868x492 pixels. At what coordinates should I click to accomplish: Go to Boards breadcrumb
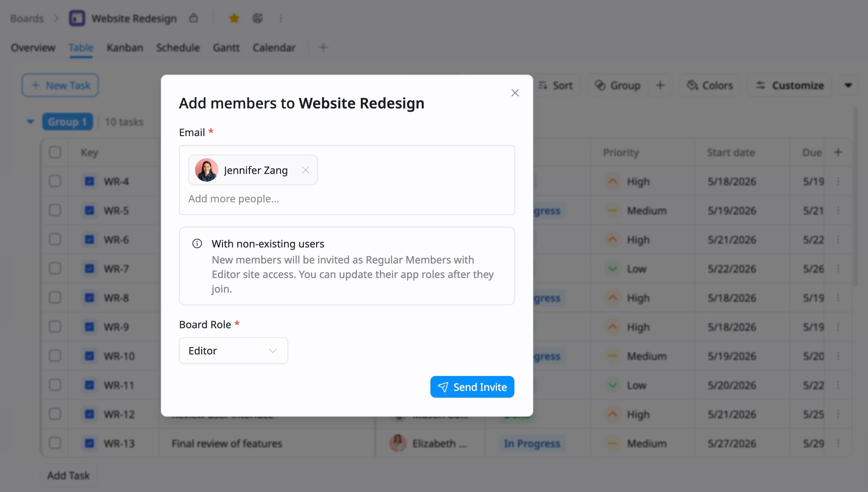27,18
